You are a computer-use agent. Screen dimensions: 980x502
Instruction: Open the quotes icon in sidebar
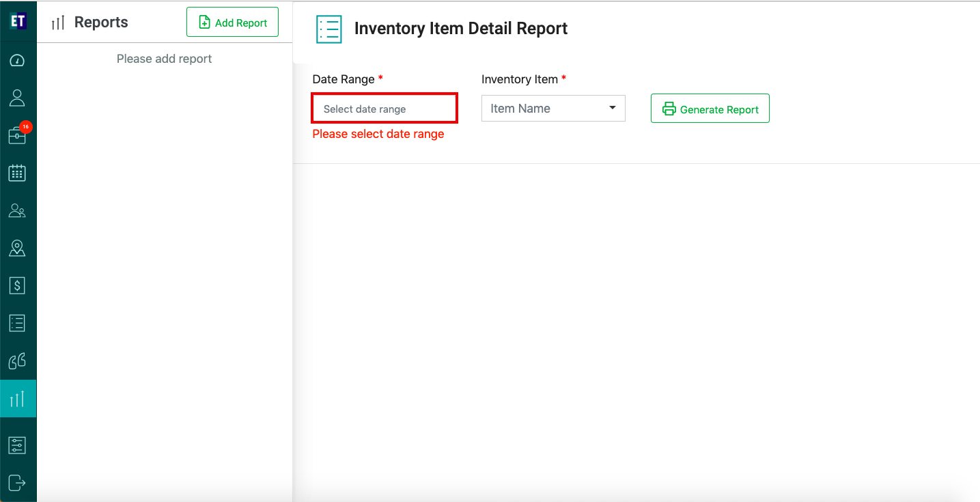point(17,361)
